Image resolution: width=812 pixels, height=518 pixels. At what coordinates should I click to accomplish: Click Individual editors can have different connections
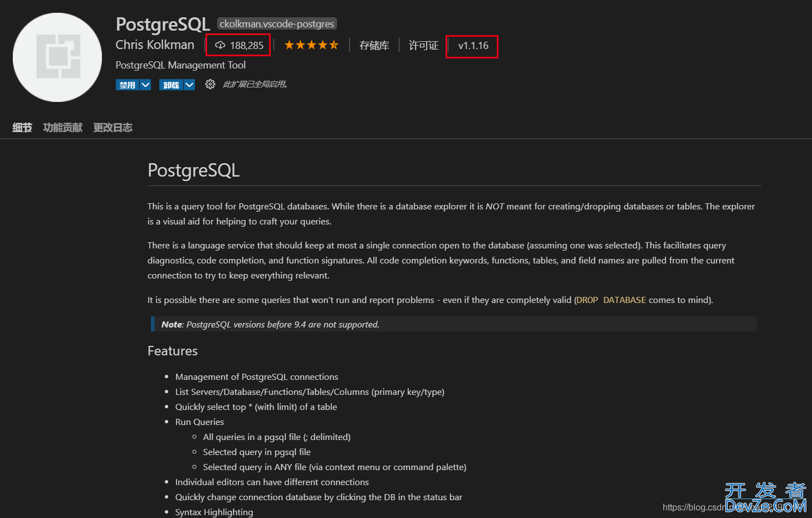(x=272, y=482)
